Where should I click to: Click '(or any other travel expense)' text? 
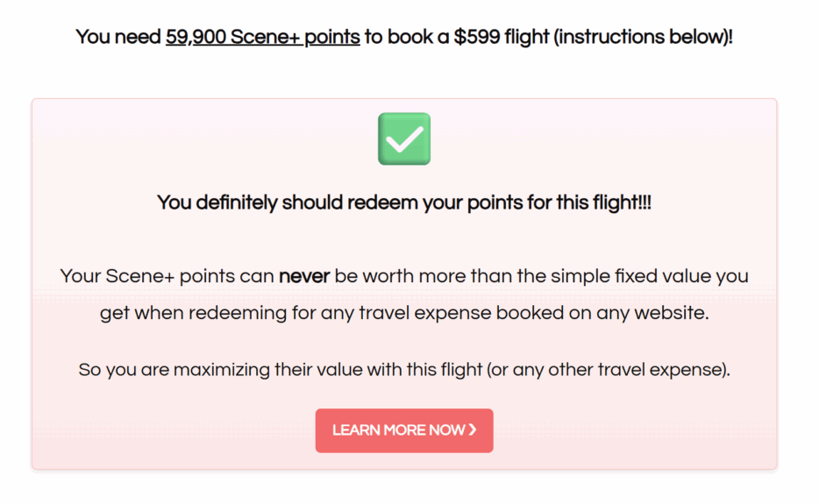(607, 370)
